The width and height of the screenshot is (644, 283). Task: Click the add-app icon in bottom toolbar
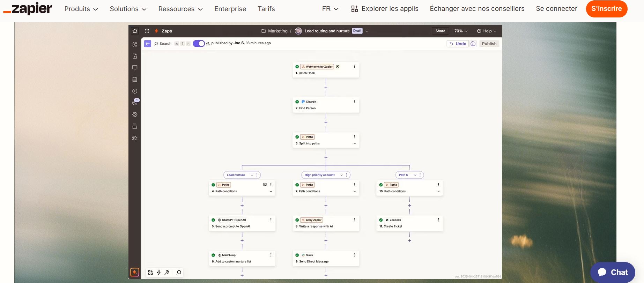(150, 273)
